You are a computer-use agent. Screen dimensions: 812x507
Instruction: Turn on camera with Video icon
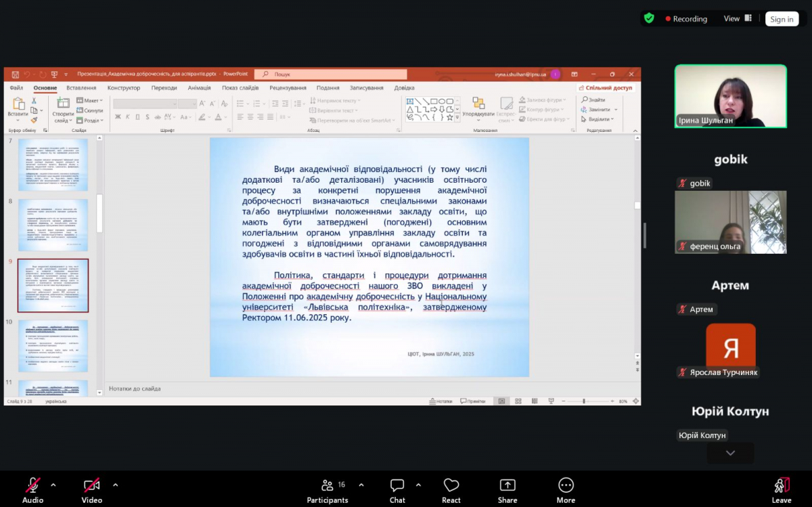(91, 485)
